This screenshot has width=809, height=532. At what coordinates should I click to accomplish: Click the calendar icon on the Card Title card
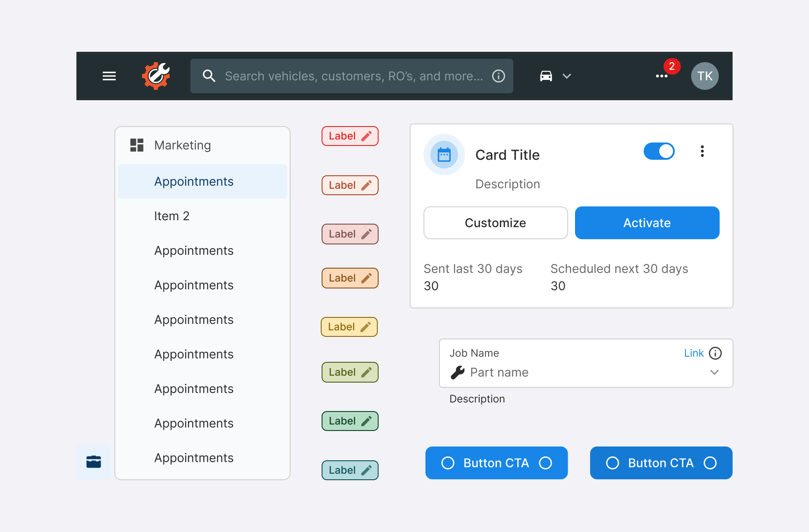(x=444, y=155)
